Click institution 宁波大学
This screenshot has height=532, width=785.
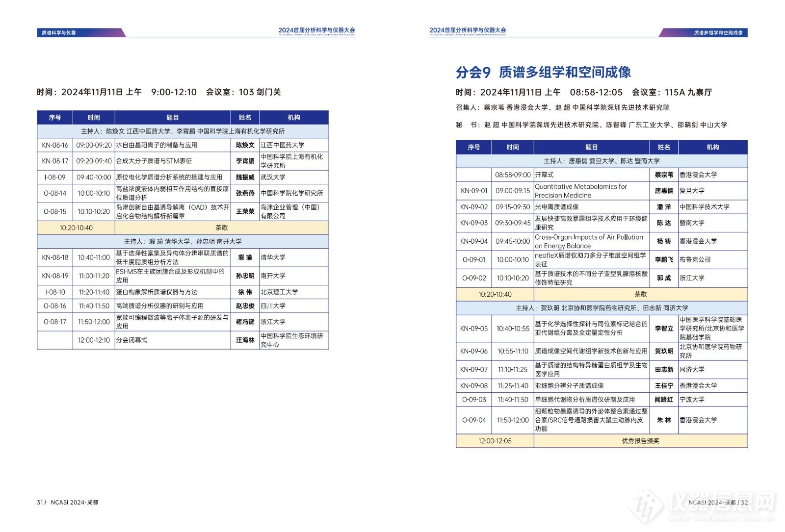(x=692, y=400)
